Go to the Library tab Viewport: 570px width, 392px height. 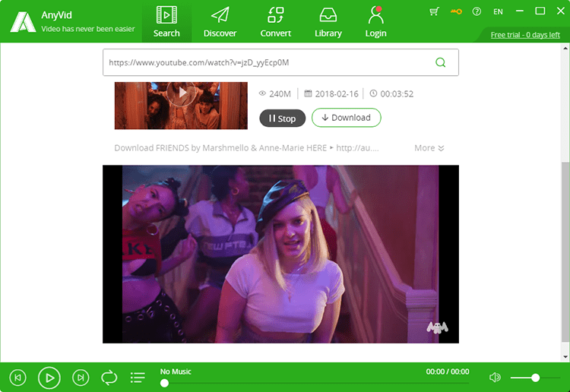point(328,22)
